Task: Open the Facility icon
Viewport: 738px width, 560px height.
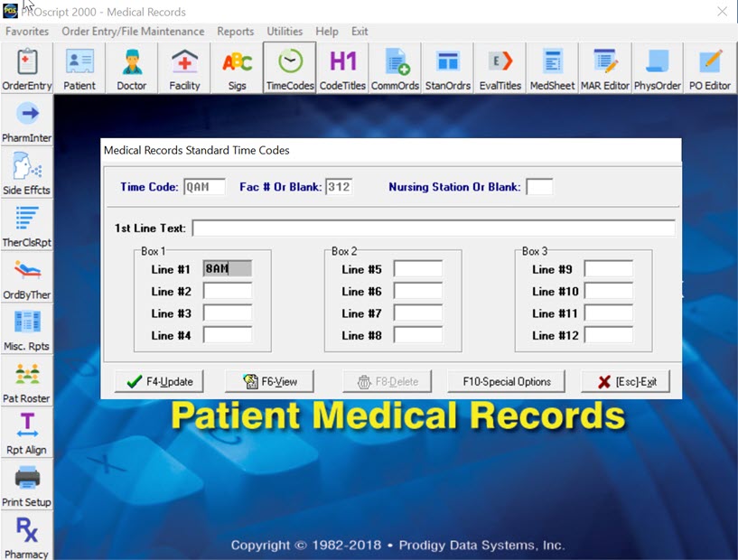Action: [184, 68]
